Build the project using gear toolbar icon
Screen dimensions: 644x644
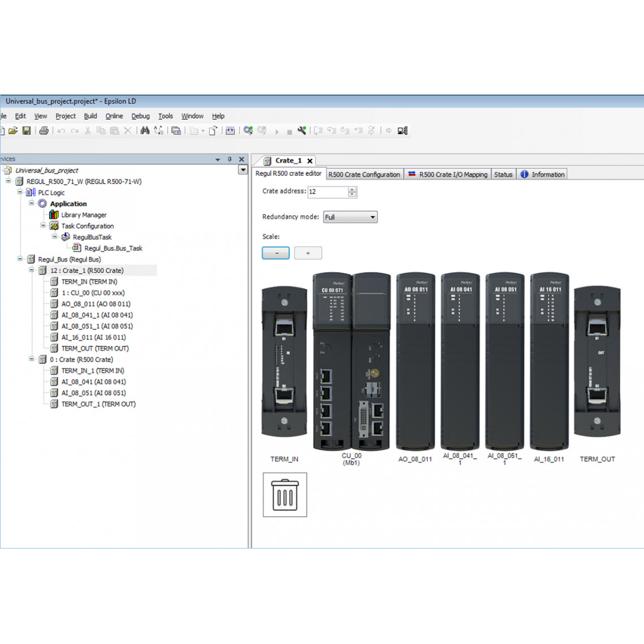248,130
